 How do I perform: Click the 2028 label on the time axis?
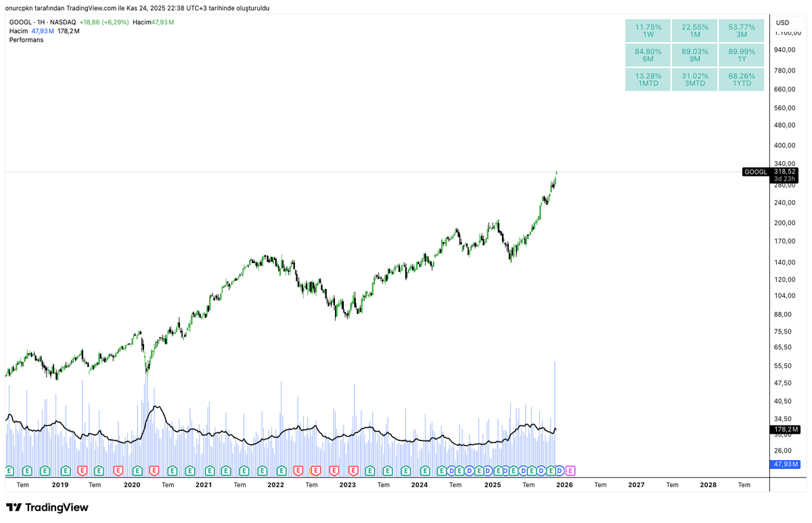click(x=708, y=484)
